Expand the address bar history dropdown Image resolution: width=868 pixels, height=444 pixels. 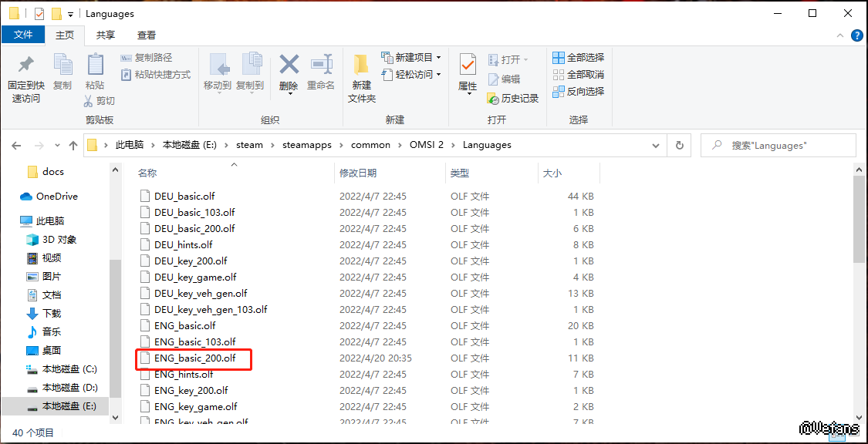656,146
